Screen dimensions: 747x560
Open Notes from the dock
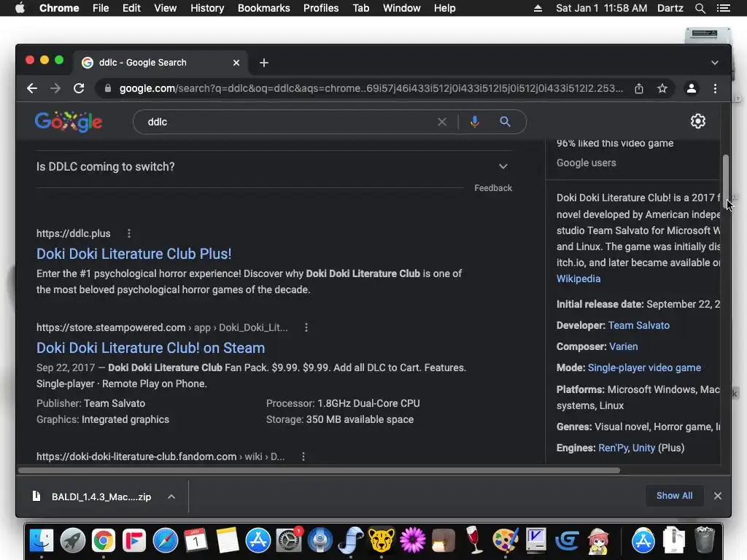tap(228, 540)
